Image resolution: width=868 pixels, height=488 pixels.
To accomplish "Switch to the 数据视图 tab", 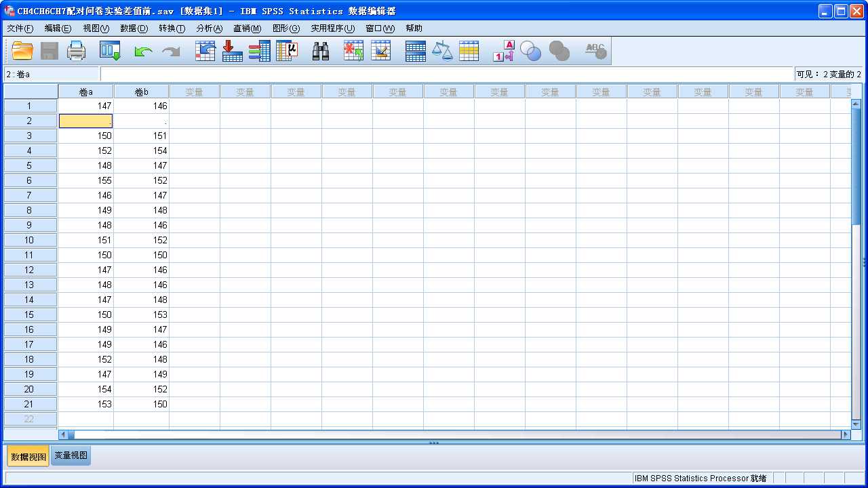I will [x=28, y=456].
